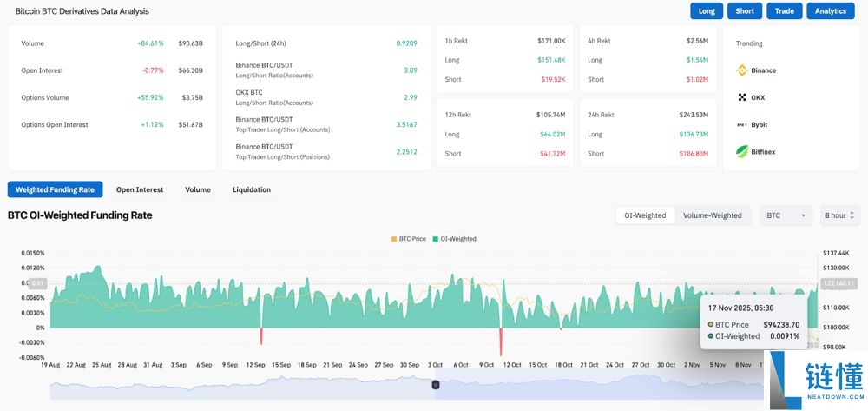Image resolution: width=868 pixels, height=411 pixels.
Task: Click the OKX logo icon
Action: coord(742,97)
